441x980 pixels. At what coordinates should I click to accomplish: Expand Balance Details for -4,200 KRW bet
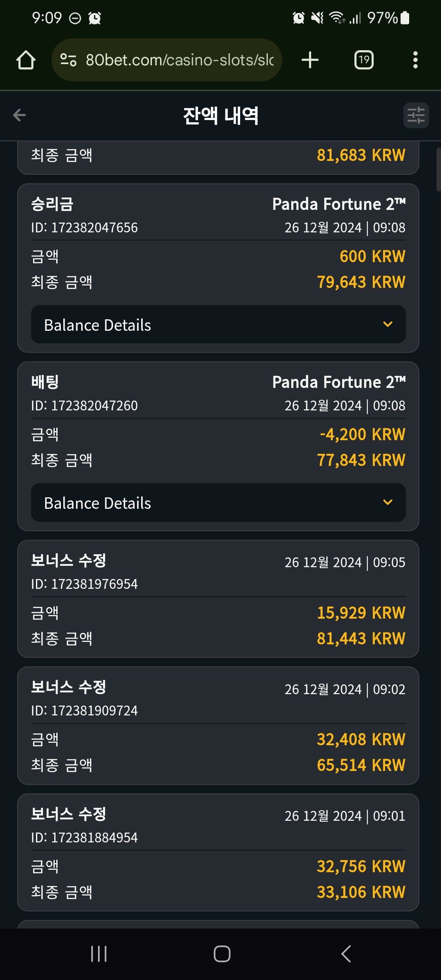coord(218,503)
